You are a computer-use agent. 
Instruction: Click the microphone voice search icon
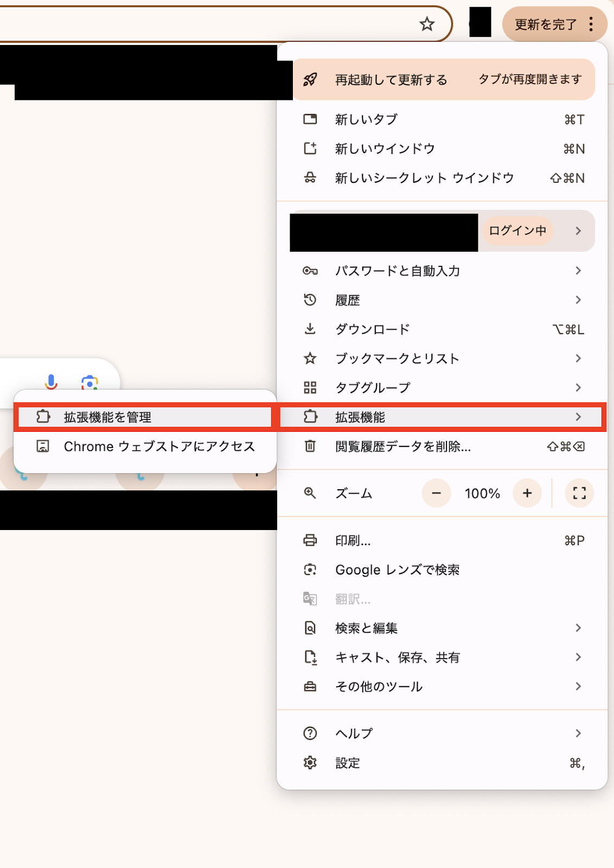tap(51, 382)
